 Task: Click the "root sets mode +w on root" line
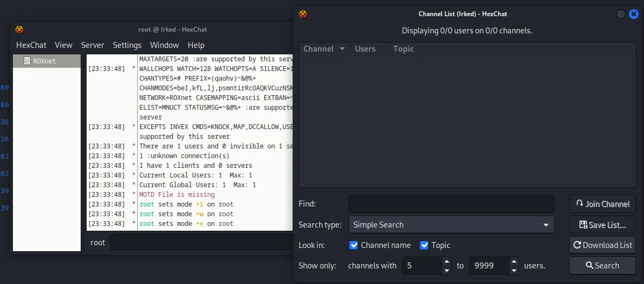click(x=187, y=214)
